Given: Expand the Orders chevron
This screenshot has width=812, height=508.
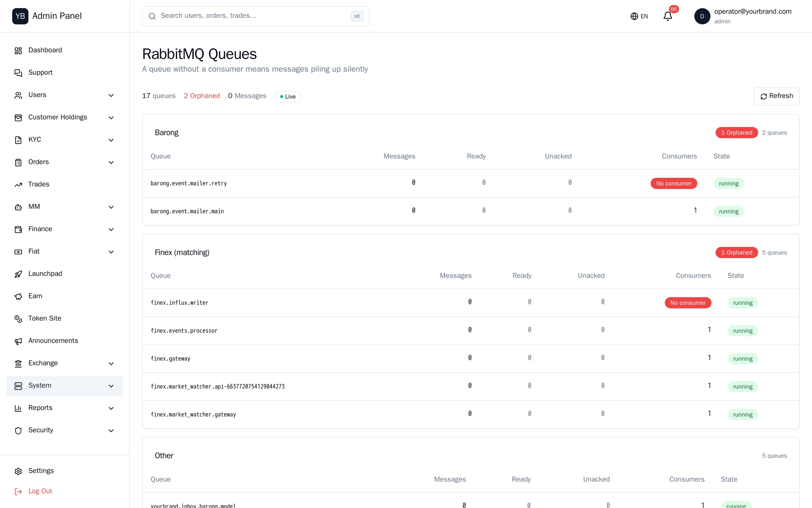Looking at the screenshot, I should (x=111, y=162).
